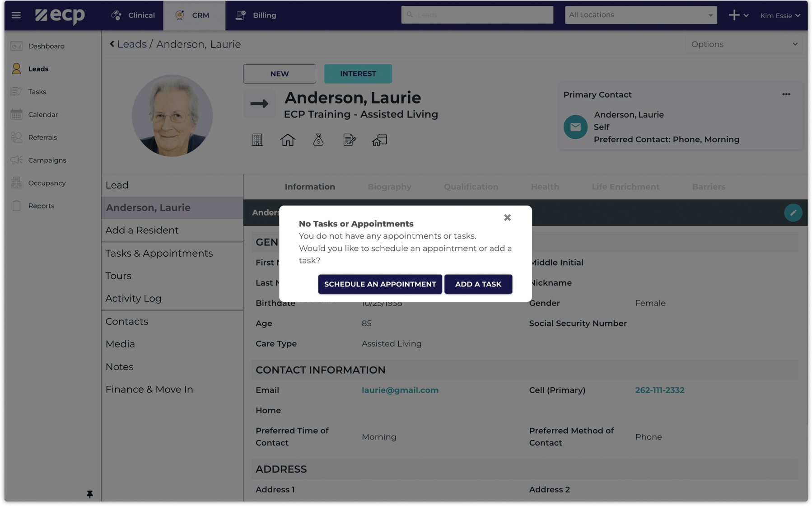
Task: Select the money bag financial icon
Action: (x=318, y=140)
